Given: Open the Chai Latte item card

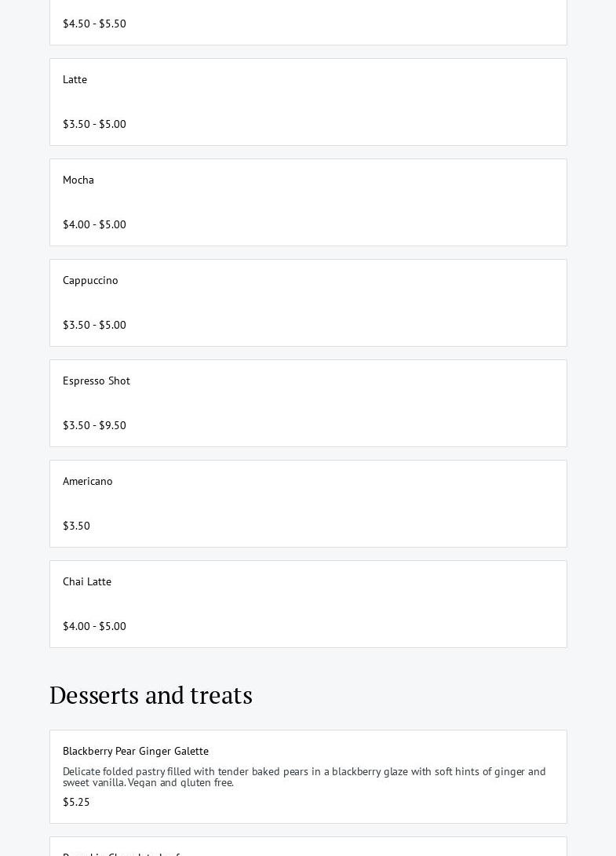Looking at the screenshot, I should [x=308, y=604].
